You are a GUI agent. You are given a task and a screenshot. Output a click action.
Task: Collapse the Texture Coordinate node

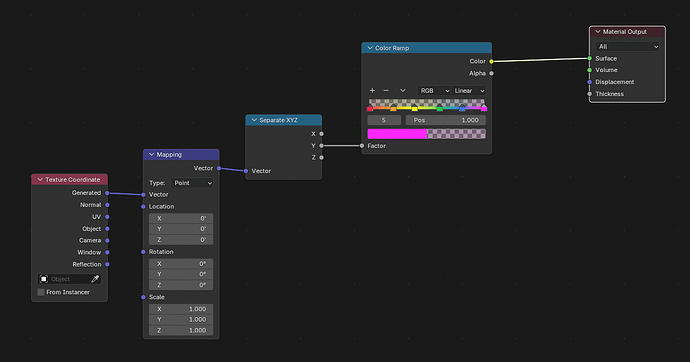40,179
